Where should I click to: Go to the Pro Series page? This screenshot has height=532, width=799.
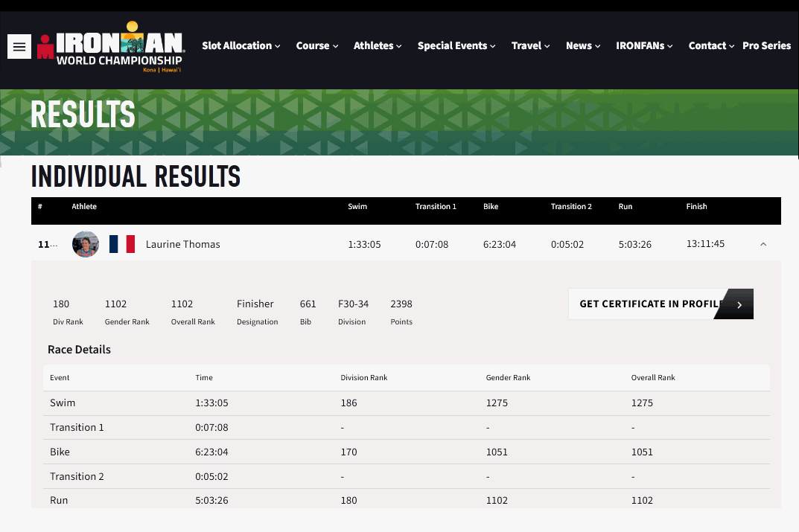point(766,45)
